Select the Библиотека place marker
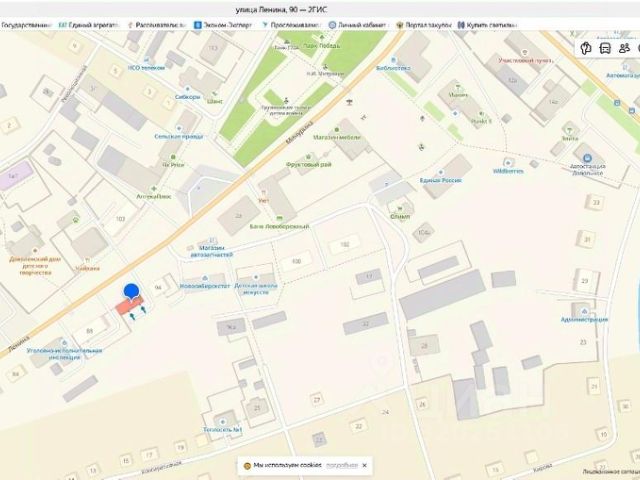 [x=393, y=60]
